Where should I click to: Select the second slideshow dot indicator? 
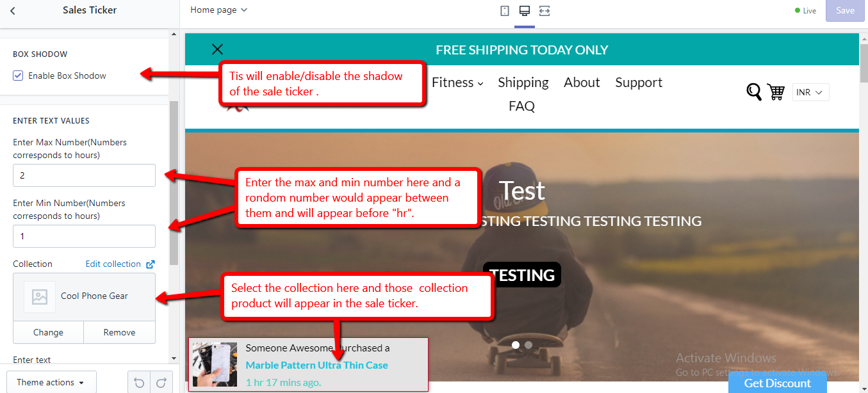coord(528,344)
